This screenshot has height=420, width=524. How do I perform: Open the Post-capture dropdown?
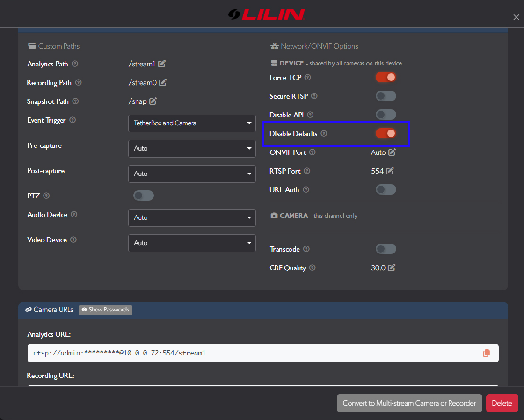(192, 174)
